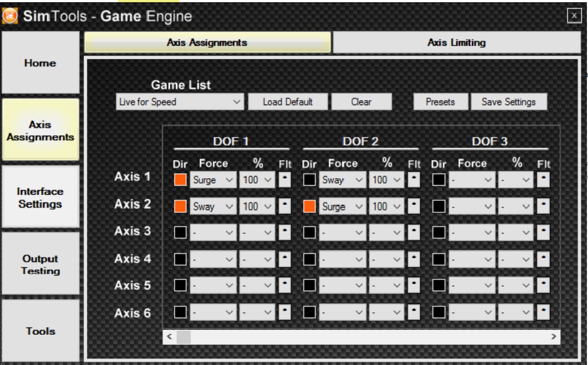The image size is (588, 365).
Task: Open Axis 3 DOF 1 force dropdown
Action: pos(213,232)
